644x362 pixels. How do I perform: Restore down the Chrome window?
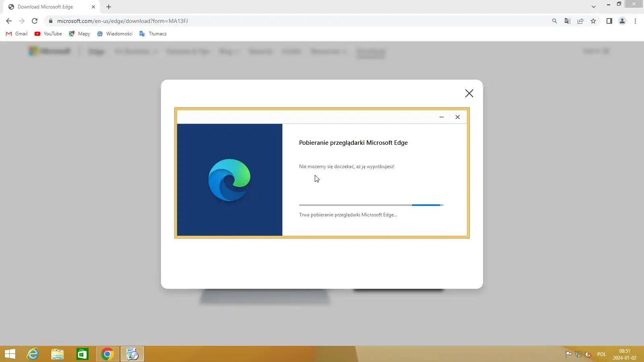click(x=619, y=4)
